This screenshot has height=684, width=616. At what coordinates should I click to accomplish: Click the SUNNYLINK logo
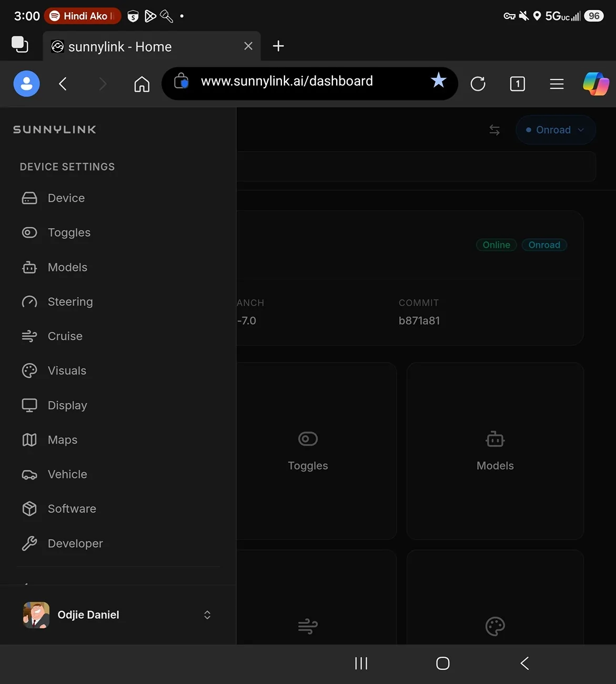55,129
